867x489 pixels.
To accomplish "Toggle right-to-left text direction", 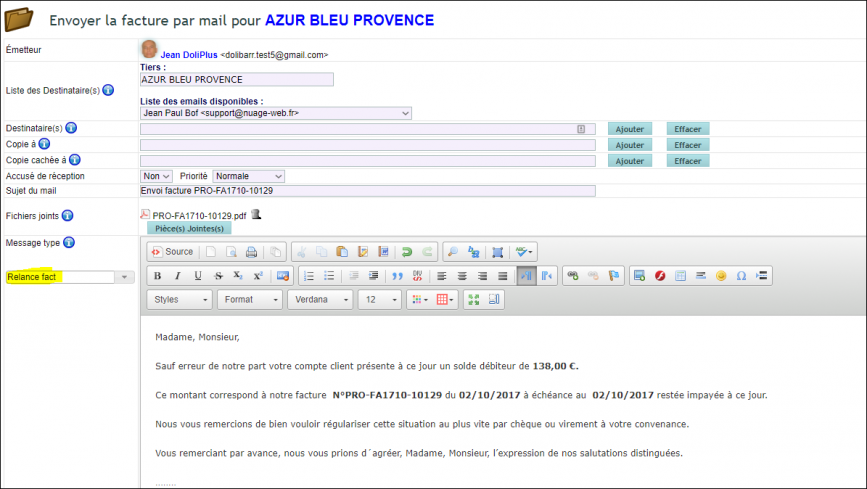I will [x=547, y=275].
